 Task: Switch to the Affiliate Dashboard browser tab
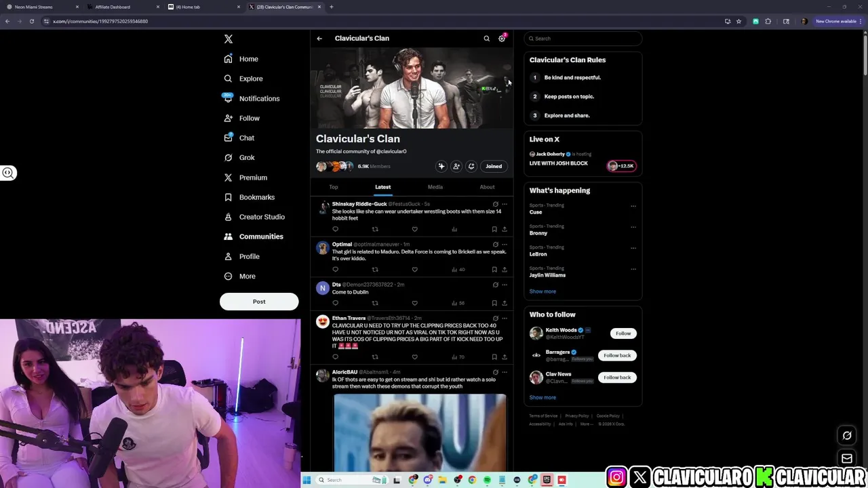point(121,7)
